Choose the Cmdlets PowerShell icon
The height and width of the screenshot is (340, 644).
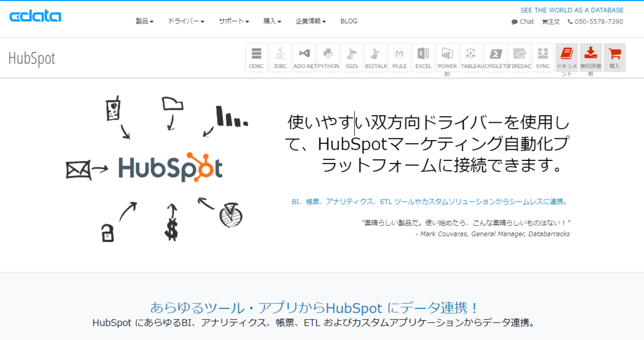pyautogui.click(x=495, y=57)
